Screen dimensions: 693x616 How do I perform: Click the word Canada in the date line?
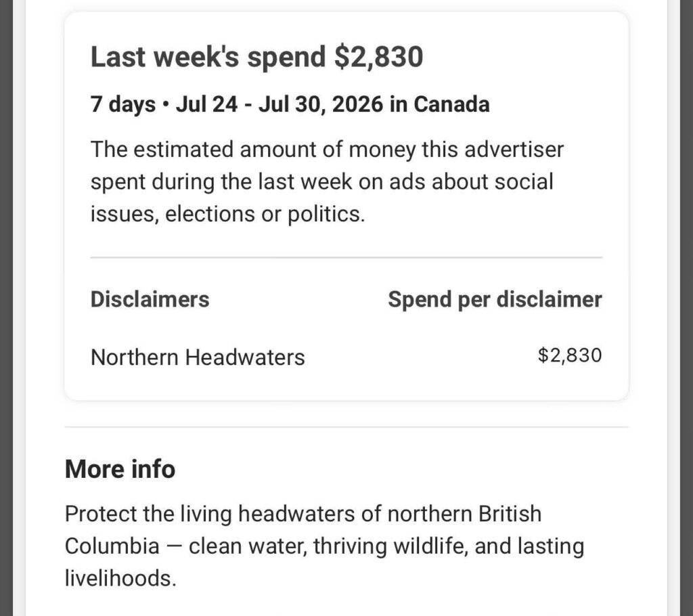451,104
